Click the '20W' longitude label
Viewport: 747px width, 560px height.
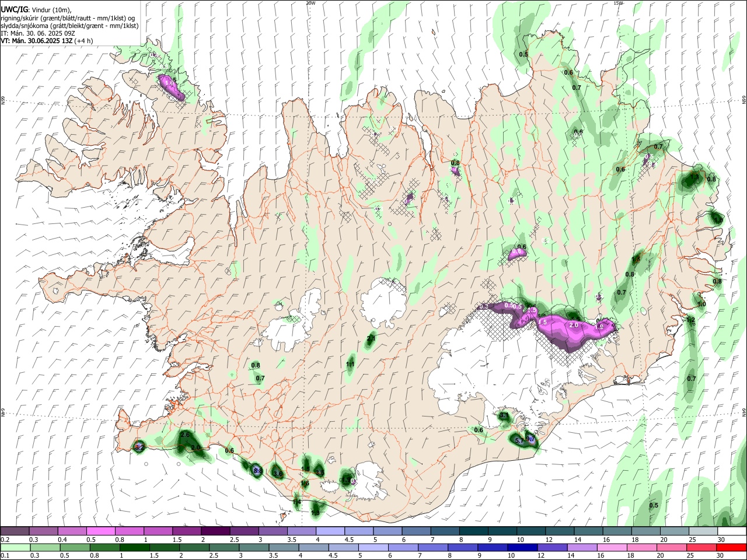[310, 3]
